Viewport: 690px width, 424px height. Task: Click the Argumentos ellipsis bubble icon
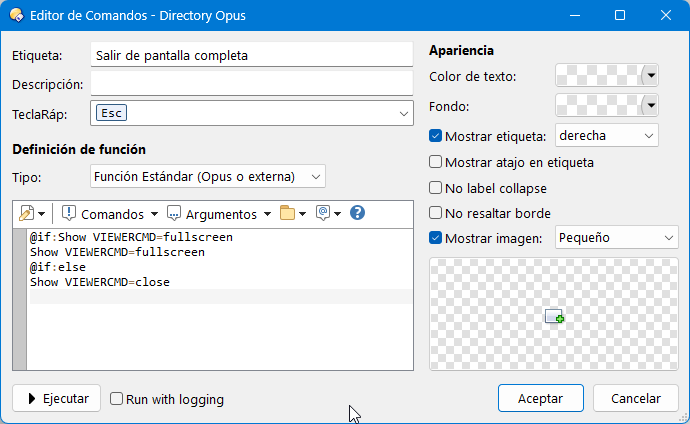click(x=174, y=214)
